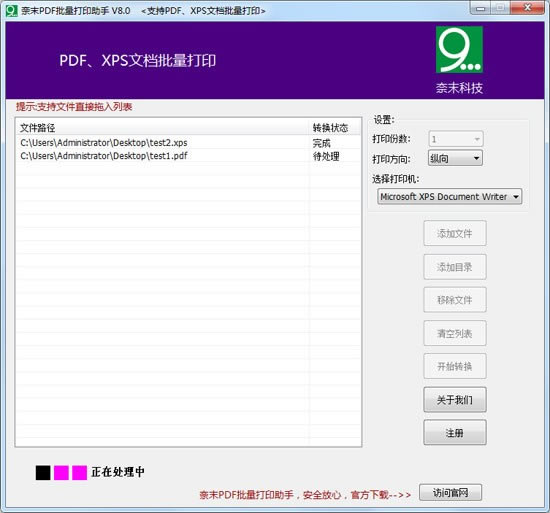This screenshot has width=550, height=513.
Task: Click the red official download promo text
Action: [x=305, y=494]
